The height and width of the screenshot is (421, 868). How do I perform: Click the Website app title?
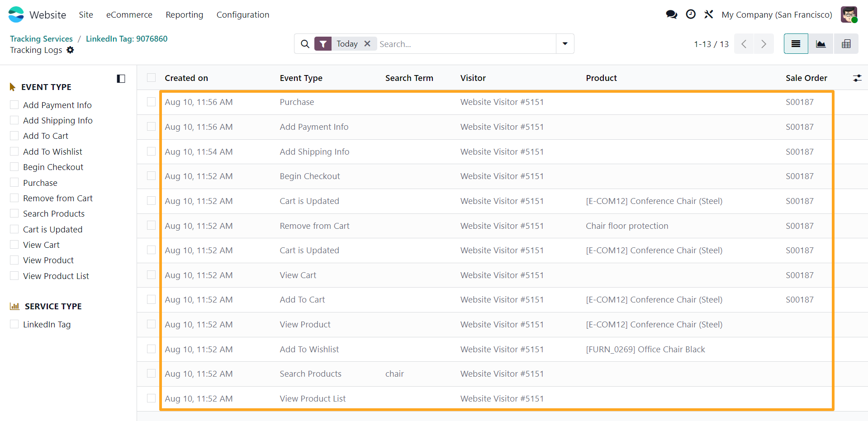[47, 14]
